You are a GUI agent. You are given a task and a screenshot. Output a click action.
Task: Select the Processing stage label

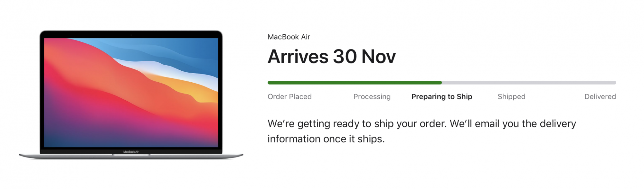tap(372, 97)
